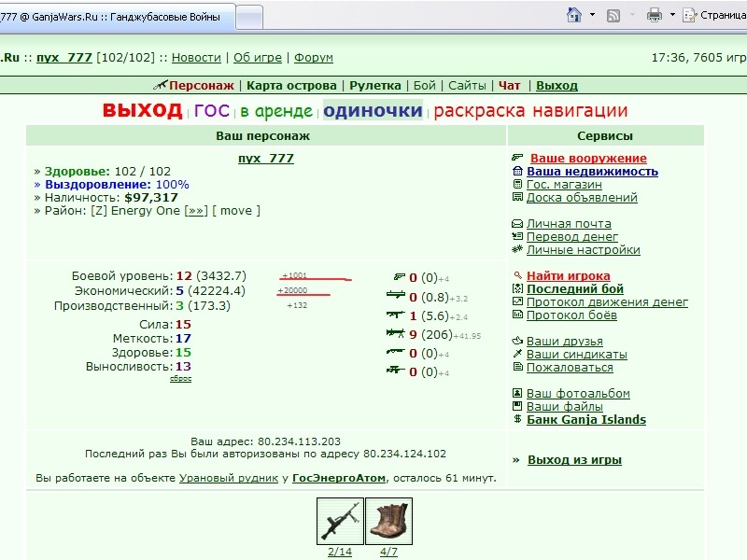Click the purple ГОС link
The height and width of the screenshot is (560, 747).
point(212,111)
